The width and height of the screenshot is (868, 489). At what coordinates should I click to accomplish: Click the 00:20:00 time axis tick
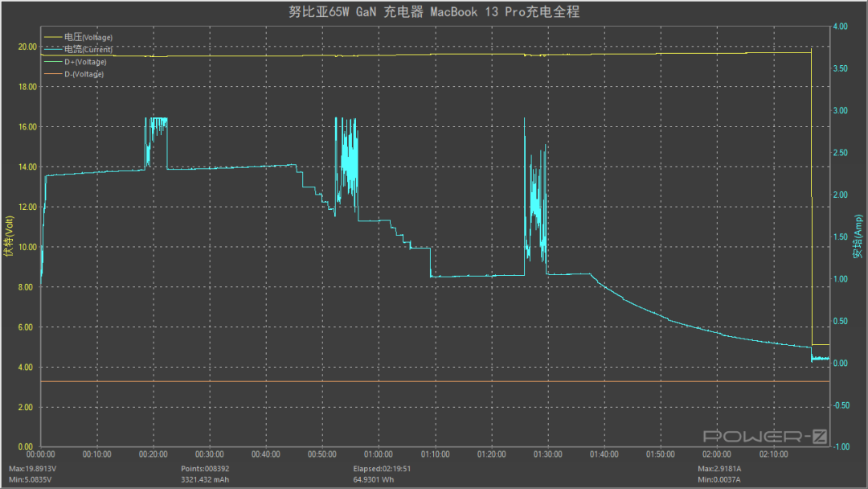[154, 454]
